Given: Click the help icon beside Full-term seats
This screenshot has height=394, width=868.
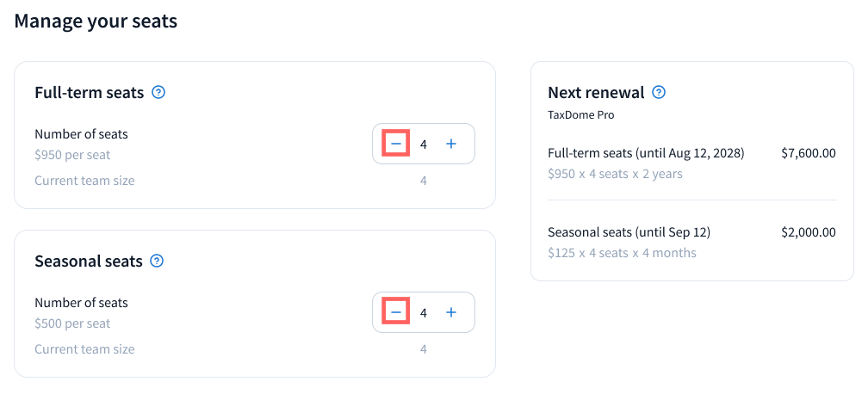Looking at the screenshot, I should coord(158,92).
